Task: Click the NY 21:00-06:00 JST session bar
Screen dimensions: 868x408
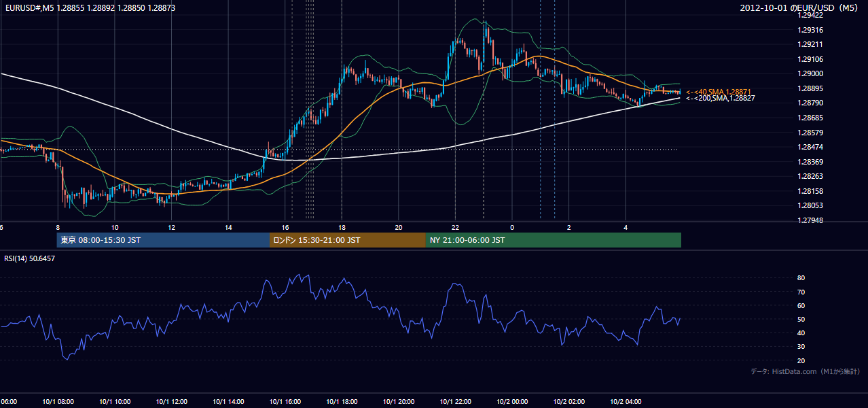Action: (554, 240)
